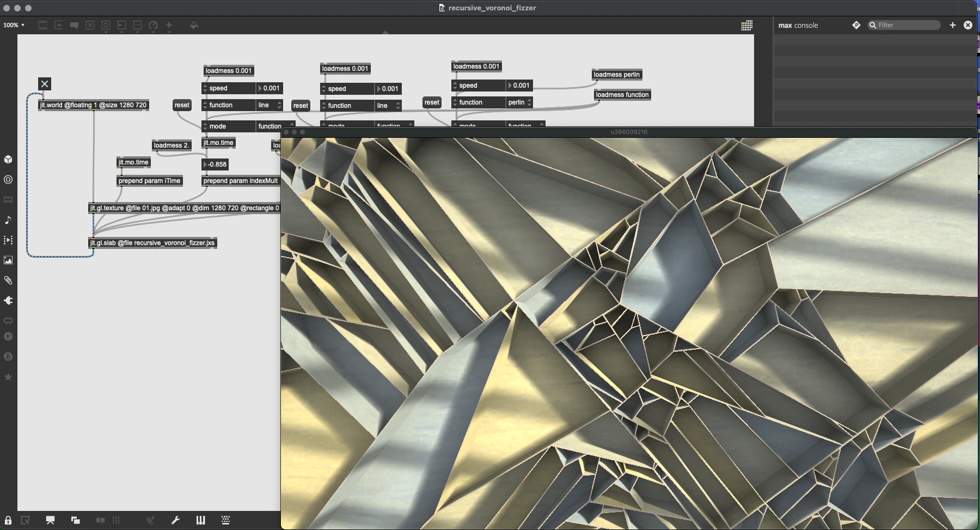This screenshot has height=530, width=980.
Task: Open the plug-ins icon in left sidebar
Action: tap(8, 320)
